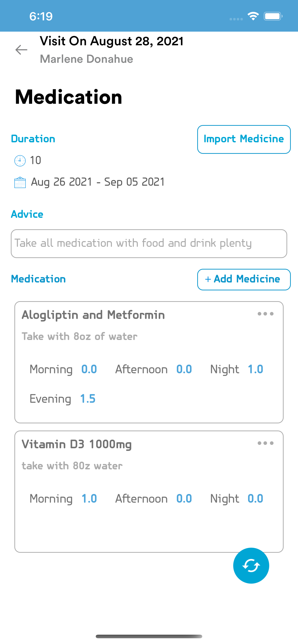Tap the clock duration icon

(x=20, y=161)
